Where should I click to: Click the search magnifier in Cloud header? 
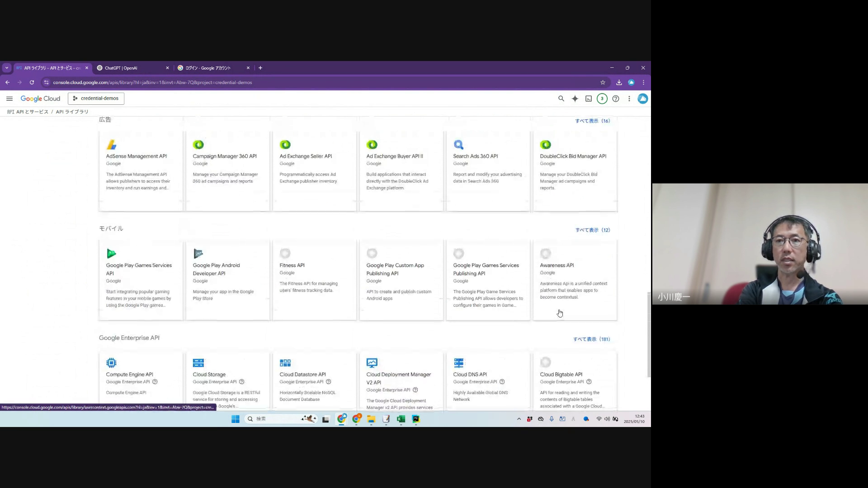click(561, 99)
